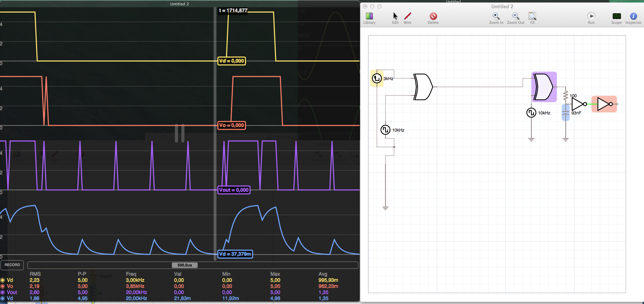This screenshot has width=644, height=304.
Task: Select the purple highlighted XOR gate
Action: point(544,87)
